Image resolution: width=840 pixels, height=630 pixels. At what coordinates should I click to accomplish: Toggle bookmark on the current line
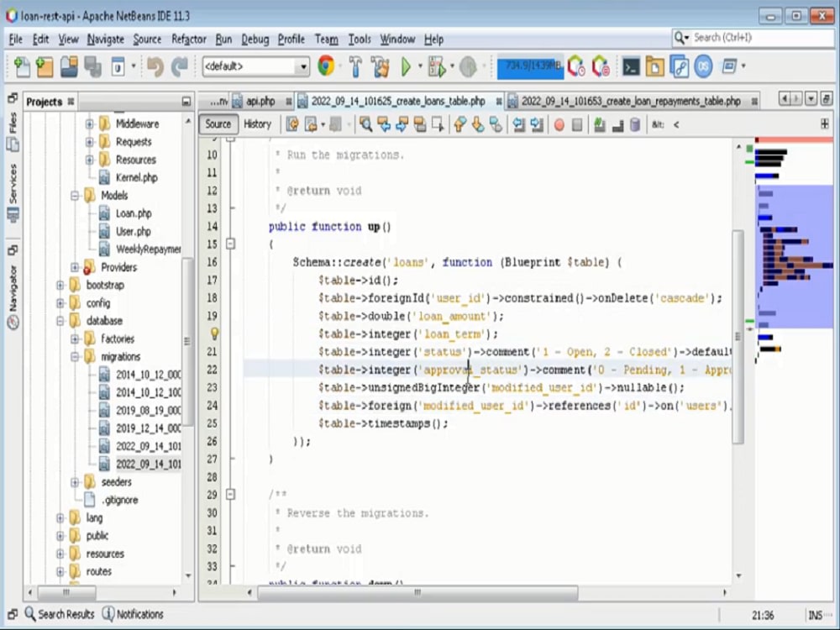coord(496,124)
